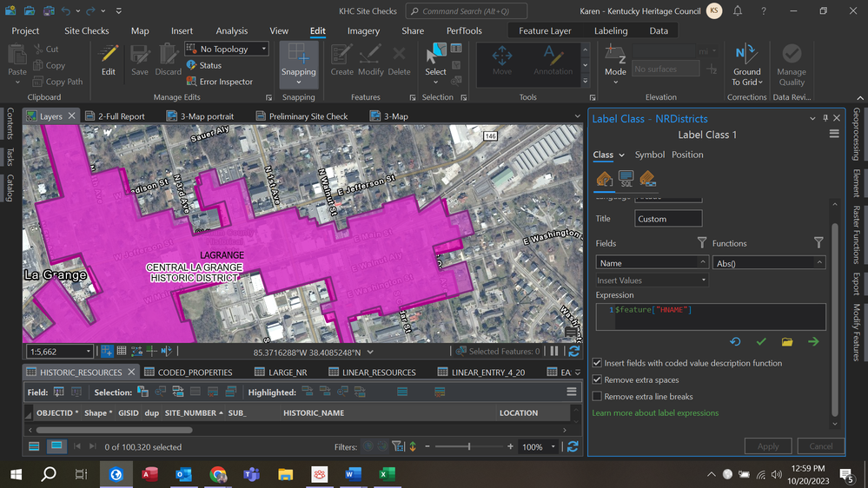The height and width of the screenshot is (488, 868).
Task: Open the SQL query label class view
Action: [626, 180]
